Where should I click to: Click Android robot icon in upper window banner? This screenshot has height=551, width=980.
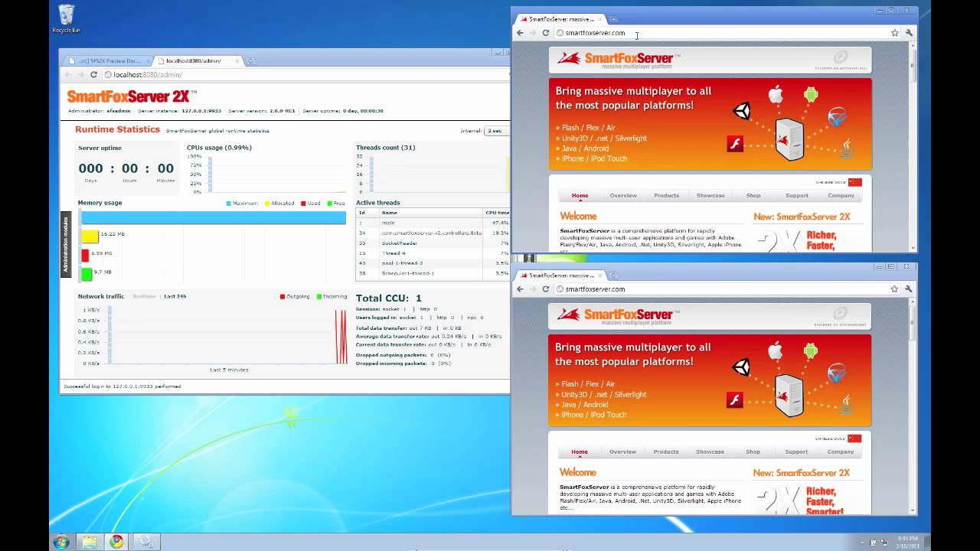point(811,95)
